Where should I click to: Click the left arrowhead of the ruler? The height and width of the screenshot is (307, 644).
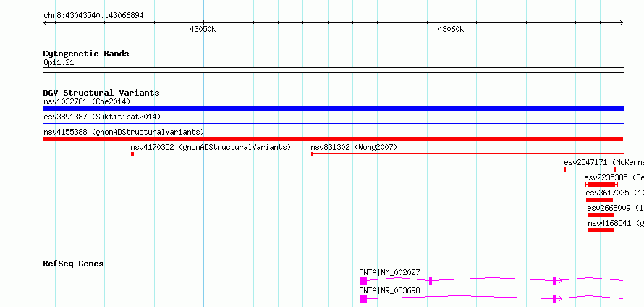pyautogui.click(x=45, y=23)
